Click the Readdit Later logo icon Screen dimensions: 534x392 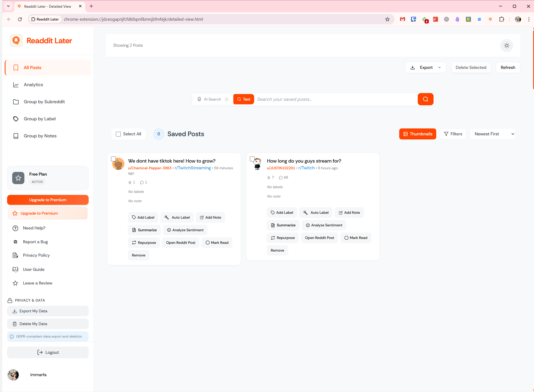click(x=16, y=41)
